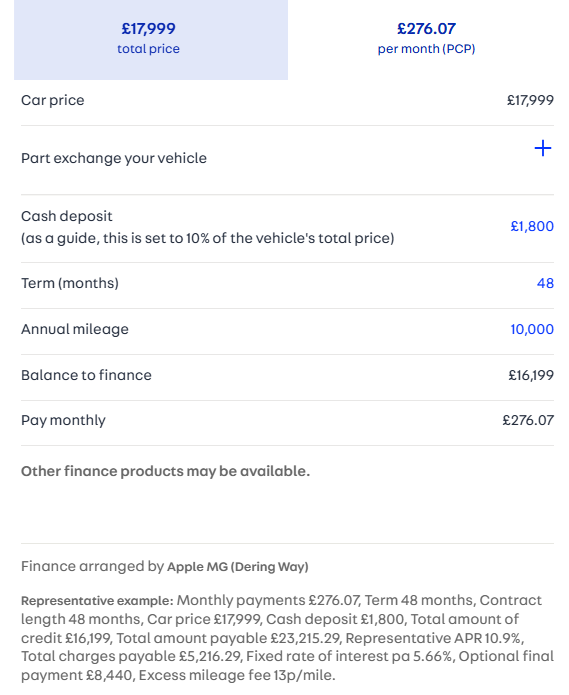Switch to the £276.07 per month (PCP) tab

click(426, 40)
